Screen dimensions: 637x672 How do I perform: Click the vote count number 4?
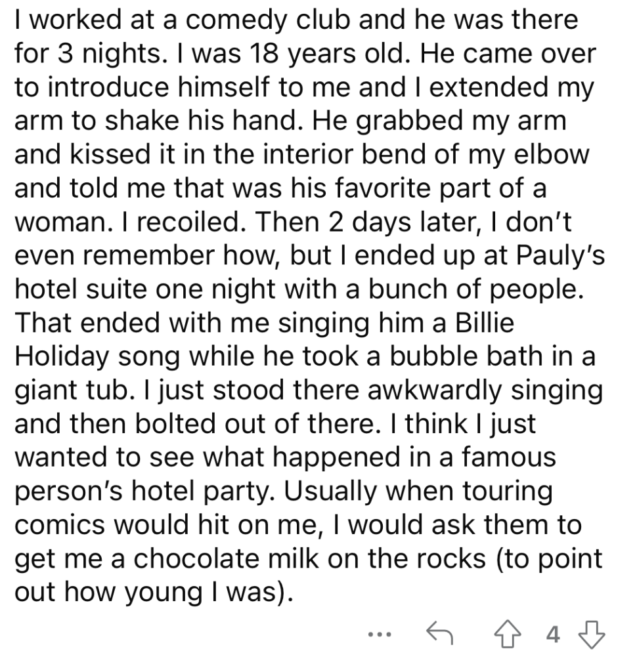pyautogui.click(x=553, y=635)
